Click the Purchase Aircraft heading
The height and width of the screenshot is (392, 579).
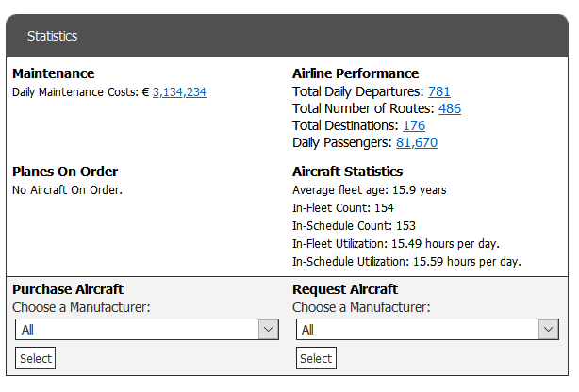tap(68, 289)
